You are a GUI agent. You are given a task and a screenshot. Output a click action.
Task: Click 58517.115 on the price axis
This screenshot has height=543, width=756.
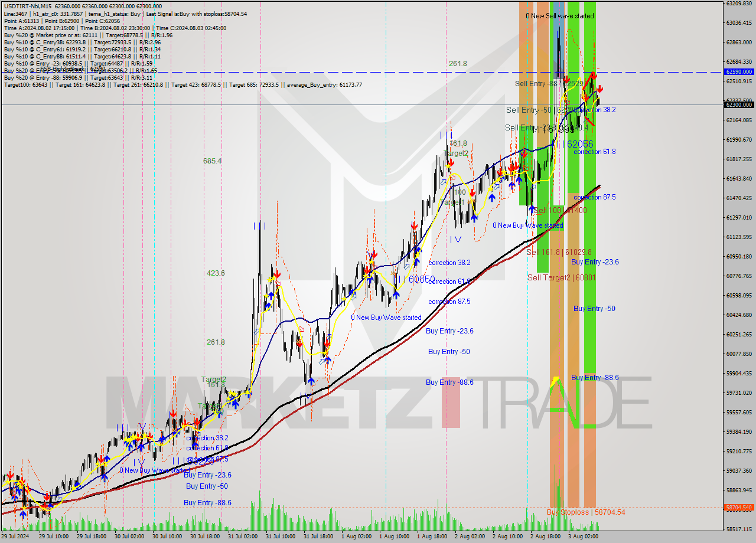739,529
